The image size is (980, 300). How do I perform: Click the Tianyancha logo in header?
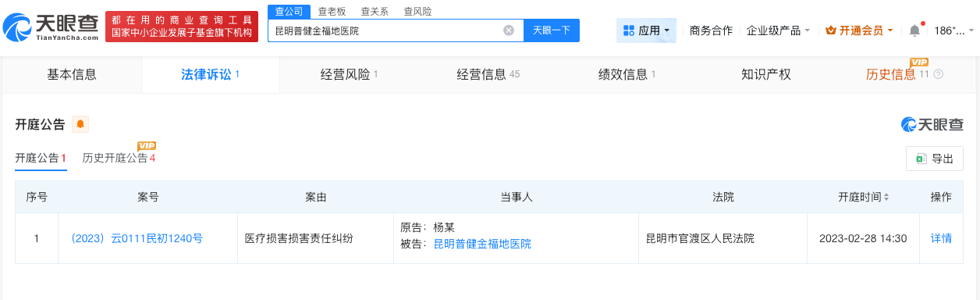(51, 27)
